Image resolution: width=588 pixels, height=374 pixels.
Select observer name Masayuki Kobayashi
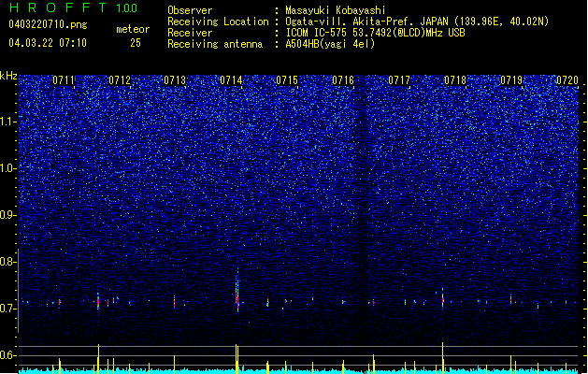(x=335, y=10)
